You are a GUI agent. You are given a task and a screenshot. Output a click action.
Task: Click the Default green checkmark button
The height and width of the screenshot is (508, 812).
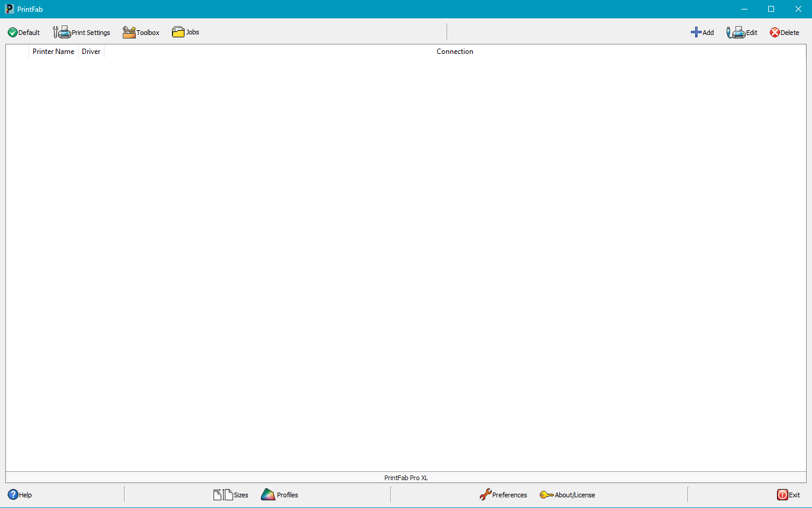24,33
